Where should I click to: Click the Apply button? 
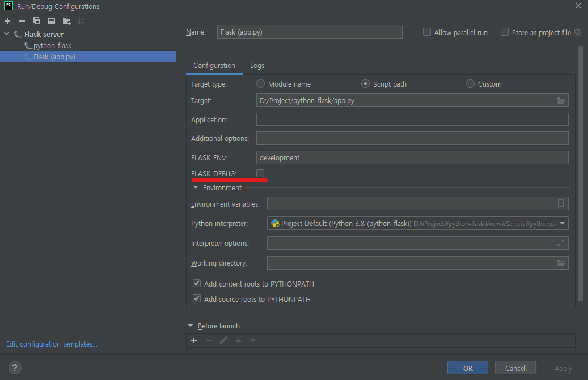[563, 368]
